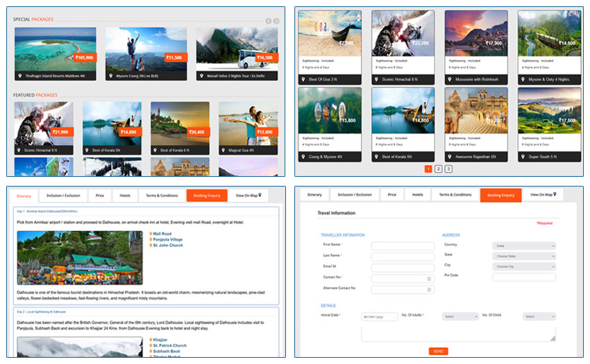
Task: Click the next arrow of Special Packages carousel
Action: tap(276, 21)
